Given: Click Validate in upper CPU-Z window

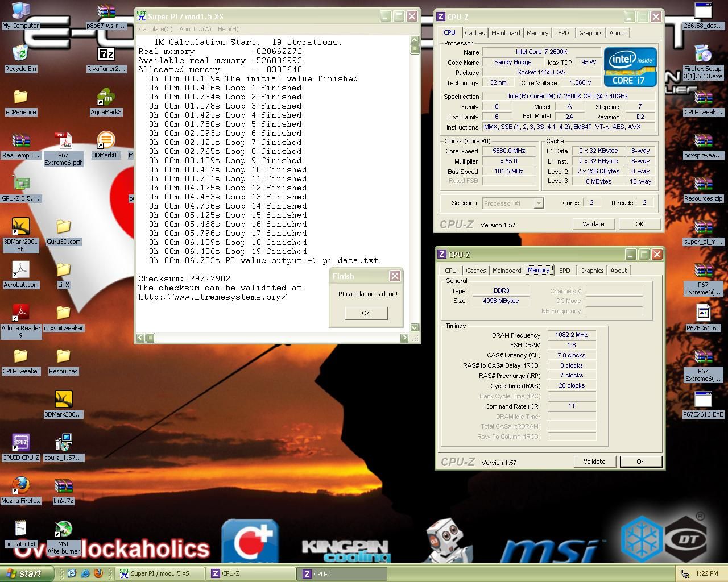Looking at the screenshot, I should click(x=593, y=224).
